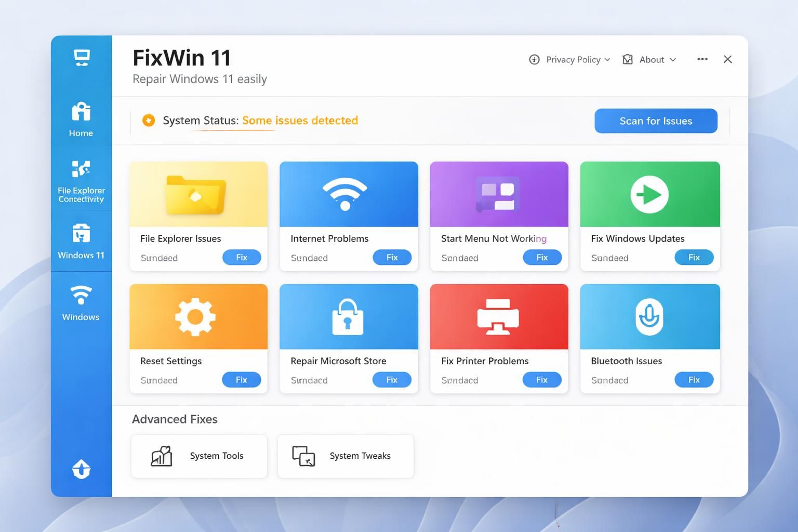Click the System Tweaks windows icon
The width and height of the screenshot is (798, 532).
(304, 456)
